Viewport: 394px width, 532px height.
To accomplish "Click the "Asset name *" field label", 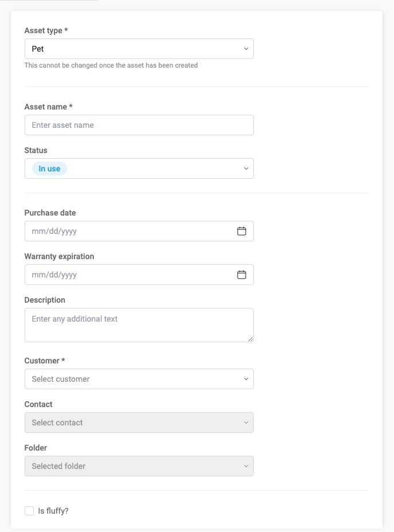I will tap(49, 107).
